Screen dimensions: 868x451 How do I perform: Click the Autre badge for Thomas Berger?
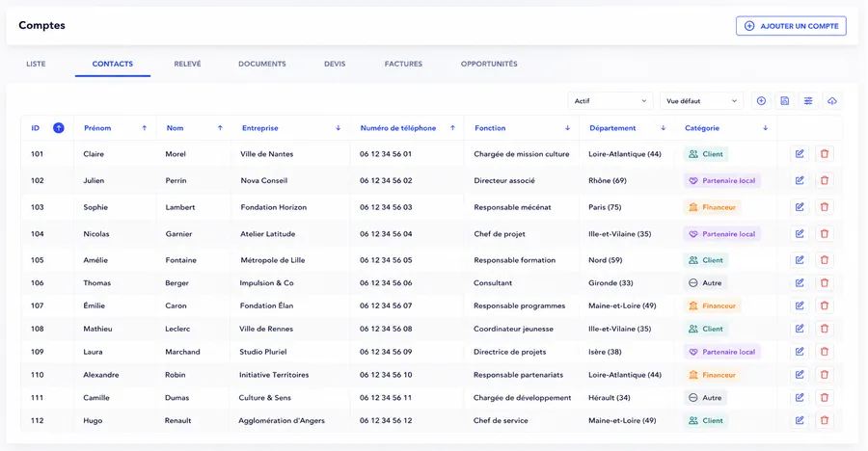point(705,282)
